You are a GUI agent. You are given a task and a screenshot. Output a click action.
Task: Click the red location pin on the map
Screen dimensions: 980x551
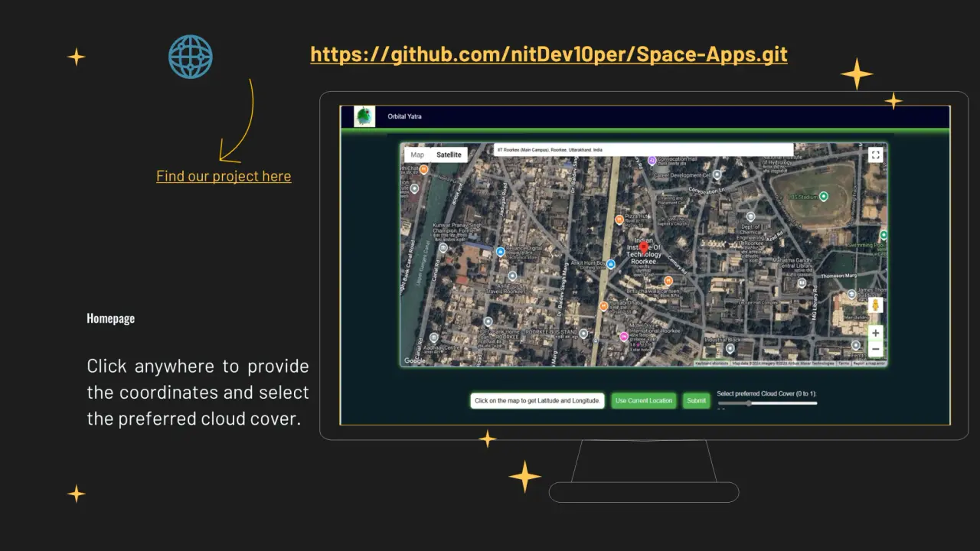click(643, 247)
